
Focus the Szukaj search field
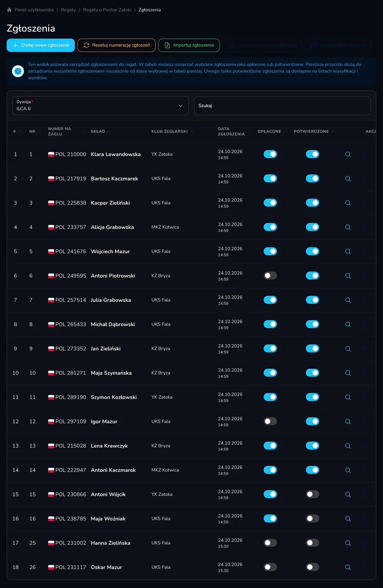[x=282, y=106]
